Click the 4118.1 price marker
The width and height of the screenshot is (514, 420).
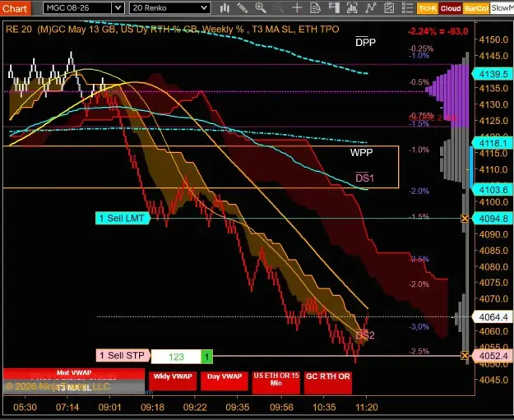coord(493,143)
